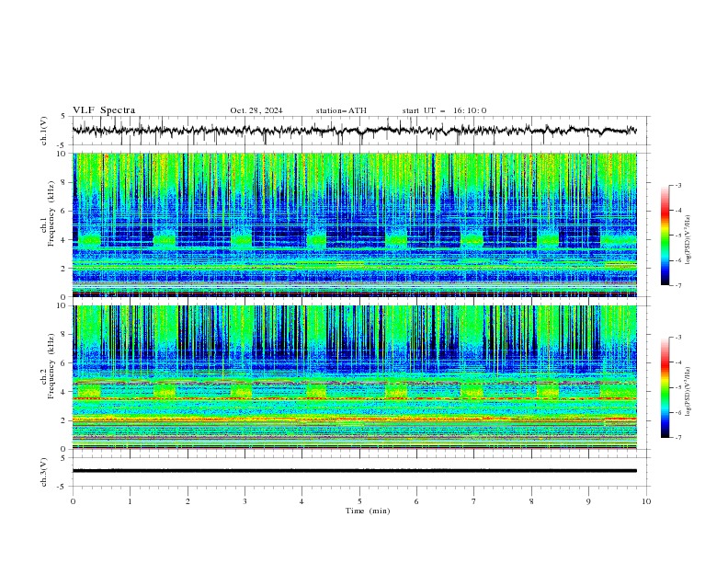This screenshot has height=563, width=728.
Task: Click time axis tick label "8"
Action: [x=531, y=501]
